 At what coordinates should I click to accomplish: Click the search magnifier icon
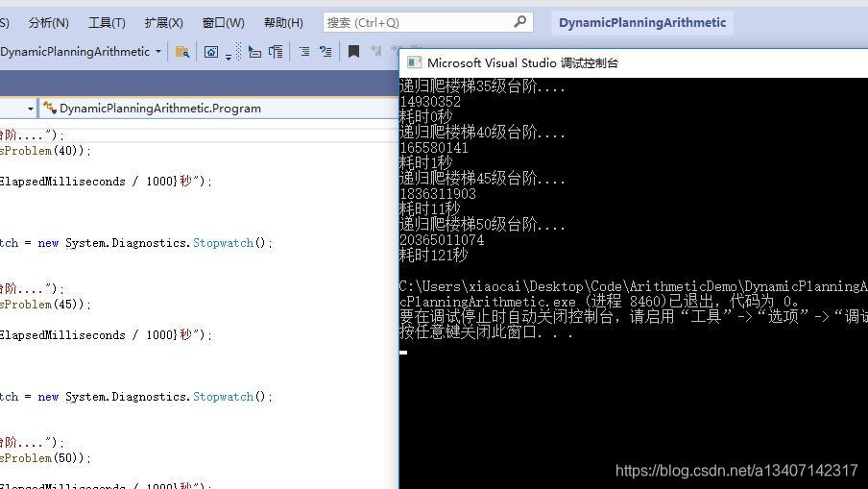(x=519, y=22)
